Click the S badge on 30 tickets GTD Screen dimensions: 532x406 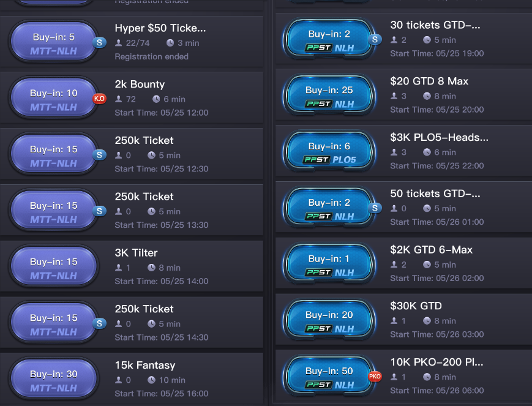click(375, 40)
